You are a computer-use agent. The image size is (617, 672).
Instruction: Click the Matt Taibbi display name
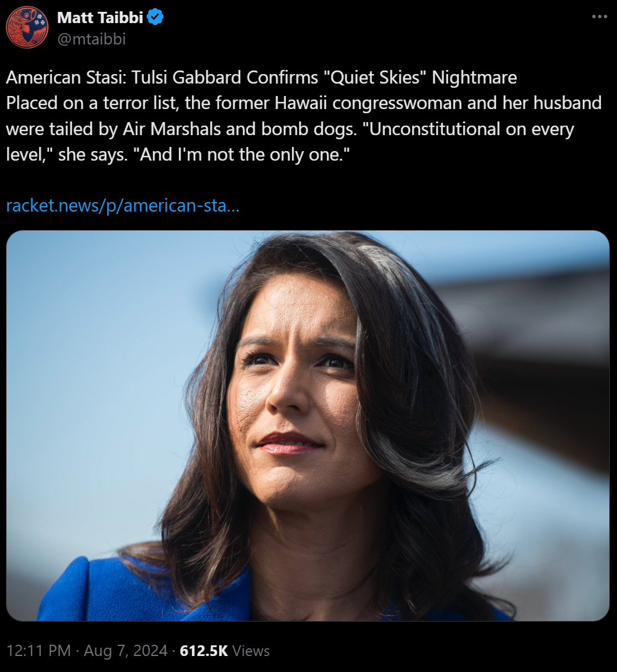(100, 18)
